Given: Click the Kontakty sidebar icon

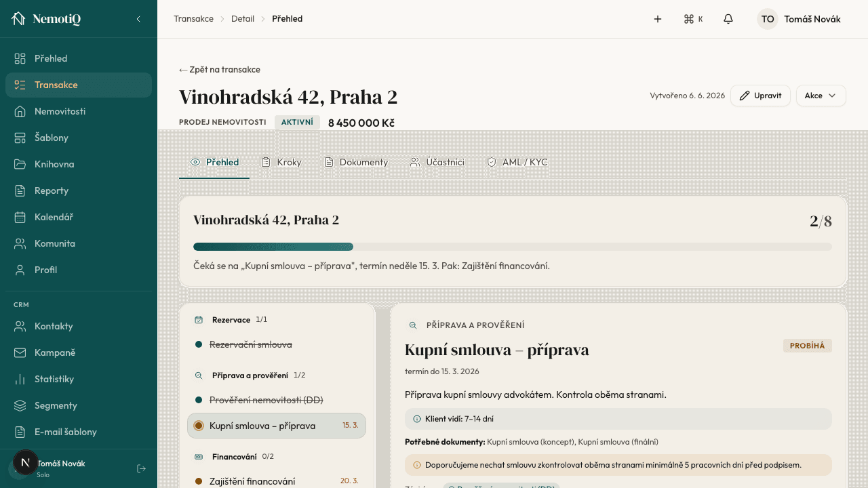Looking at the screenshot, I should 20,326.
